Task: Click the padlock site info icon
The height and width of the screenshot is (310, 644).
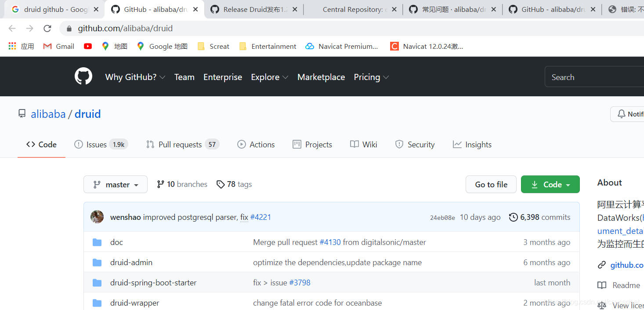Action: click(x=69, y=29)
